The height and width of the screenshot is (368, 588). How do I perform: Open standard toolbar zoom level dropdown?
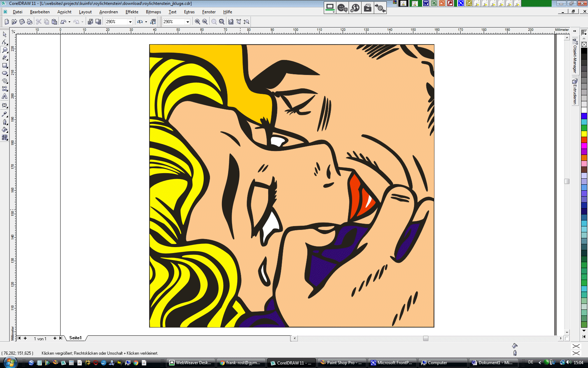coord(130,22)
